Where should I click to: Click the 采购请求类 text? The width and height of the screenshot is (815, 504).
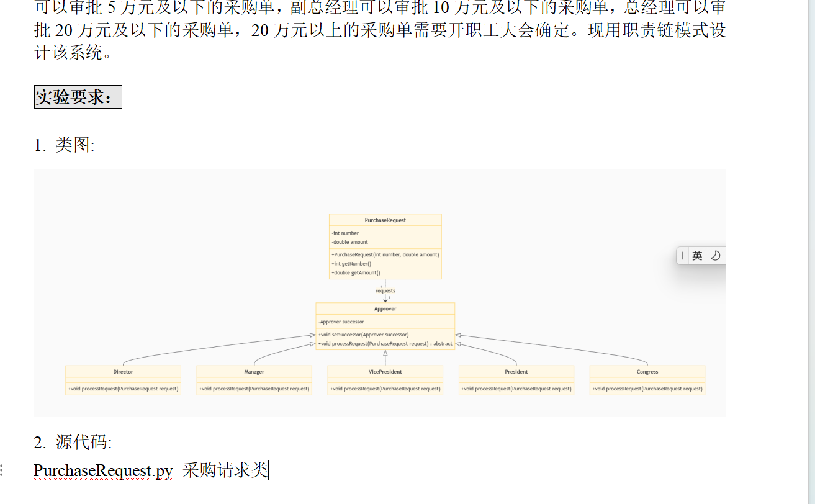point(225,470)
